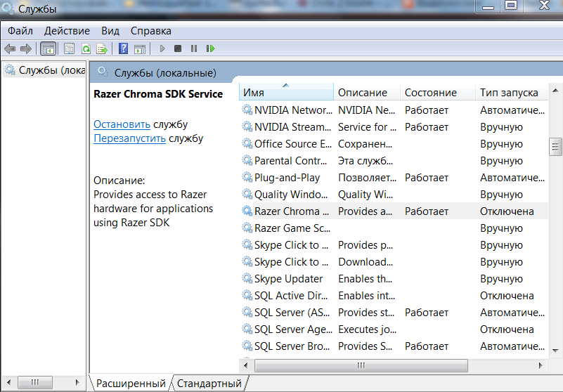Click the services list vertical scrollbar thumb

point(555,146)
